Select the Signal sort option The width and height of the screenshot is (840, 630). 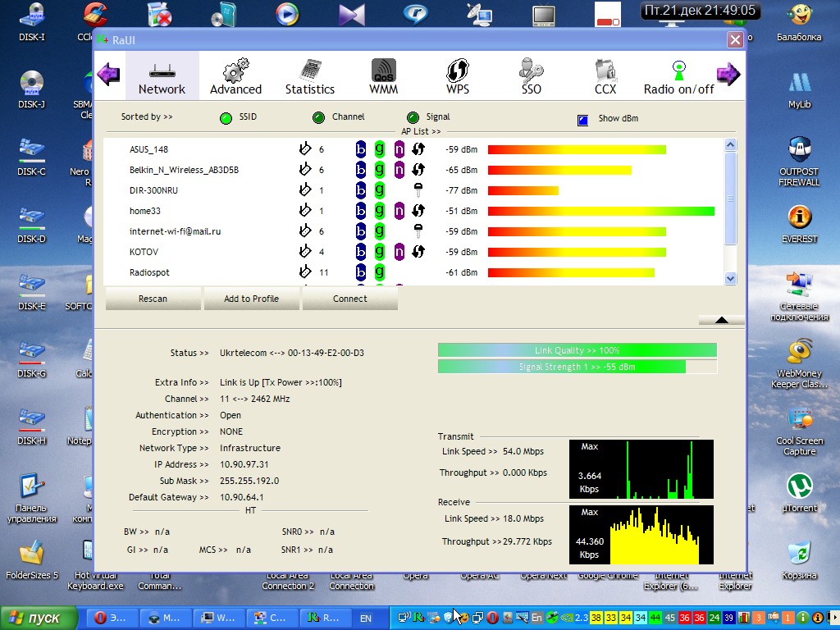pyautogui.click(x=413, y=118)
